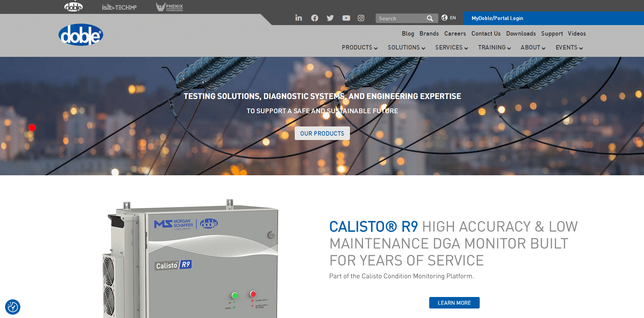
Task: Open the EN language selector
Action: click(x=453, y=18)
